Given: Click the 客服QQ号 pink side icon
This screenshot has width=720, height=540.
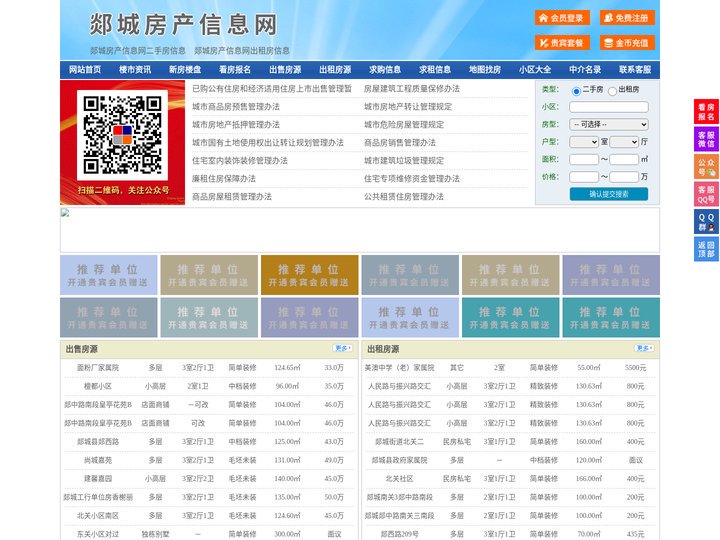Looking at the screenshot, I should click(706, 194).
